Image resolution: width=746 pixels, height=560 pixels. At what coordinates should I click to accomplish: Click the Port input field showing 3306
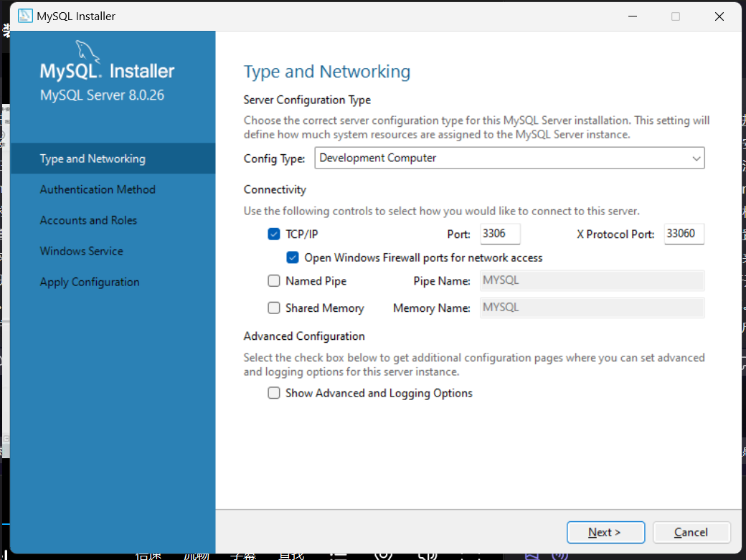pos(500,234)
